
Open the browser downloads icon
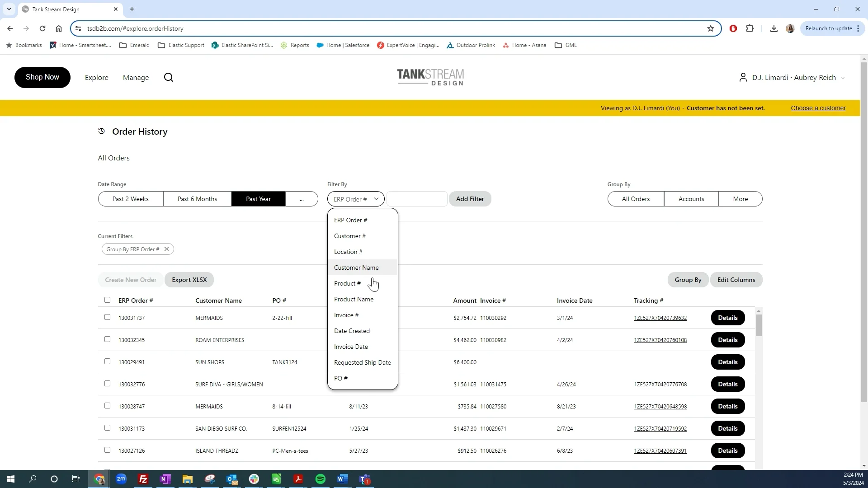[x=774, y=28]
